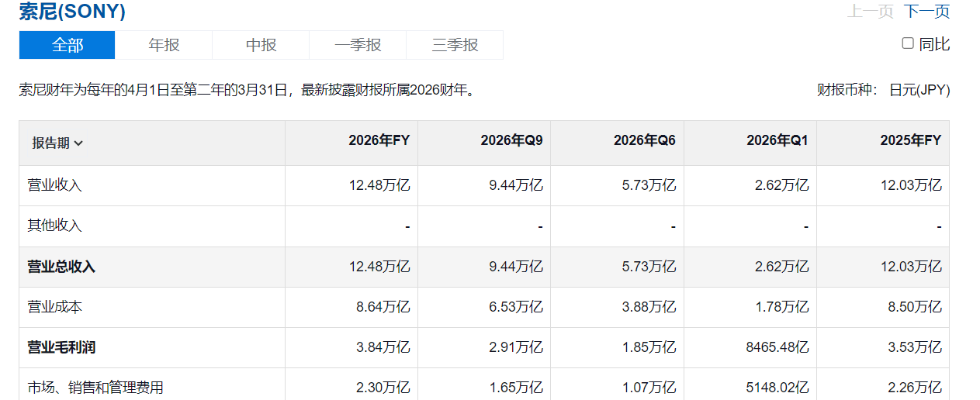Select the 营业收入 row label
Image resolution: width=980 pixels, height=400 pixels.
tap(54, 185)
